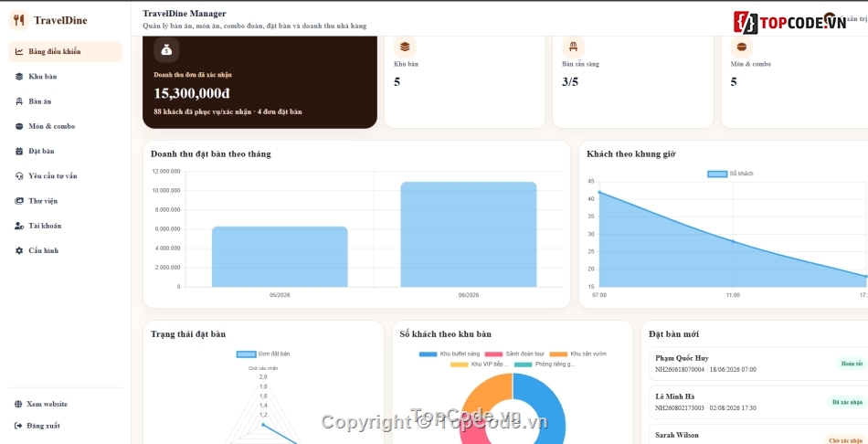
Task: Open the Khu bàn menu item
Action: pos(65,77)
